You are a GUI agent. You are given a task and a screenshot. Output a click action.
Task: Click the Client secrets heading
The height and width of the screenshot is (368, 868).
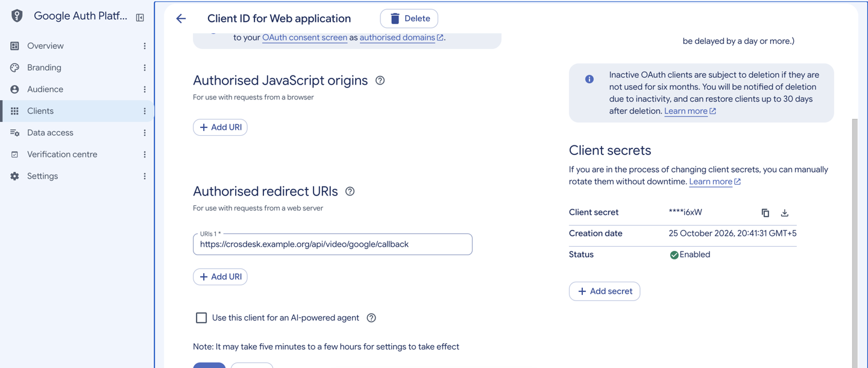pyautogui.click(x=610, y=150)
